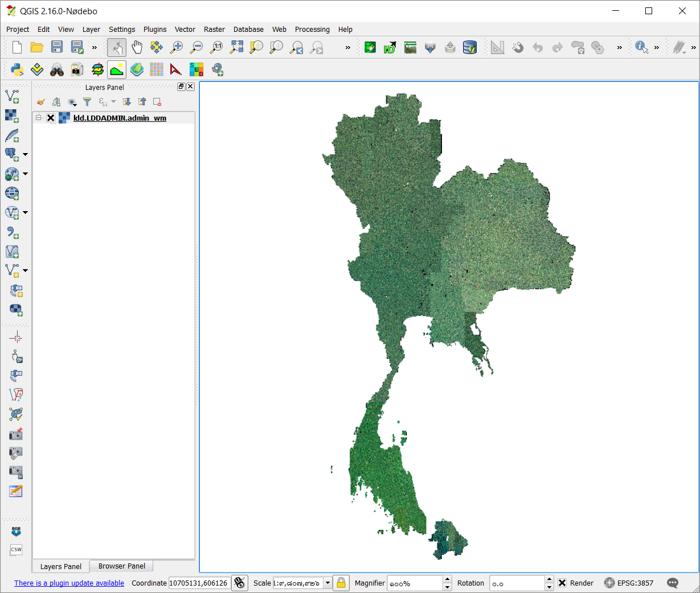
Task: Click the plugin update available link
Action: pos(68,583)
